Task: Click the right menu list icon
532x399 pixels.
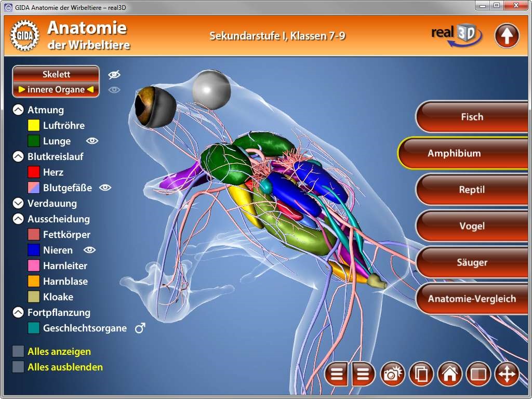Action: point(363,374)
